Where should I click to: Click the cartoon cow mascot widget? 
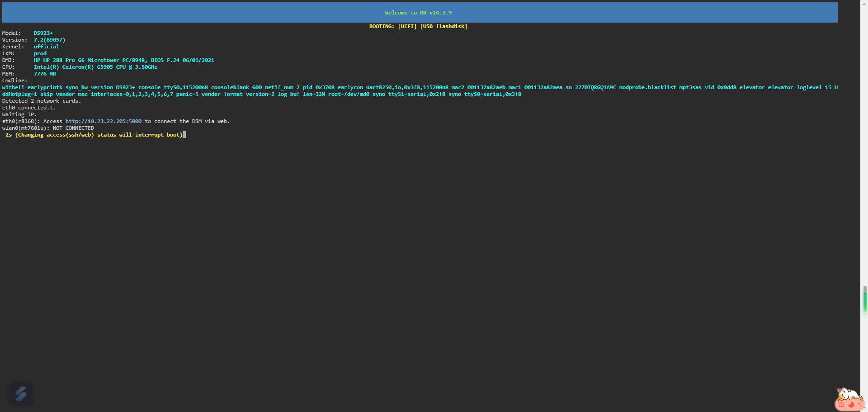pyautogui.click(x=850, y=399)
